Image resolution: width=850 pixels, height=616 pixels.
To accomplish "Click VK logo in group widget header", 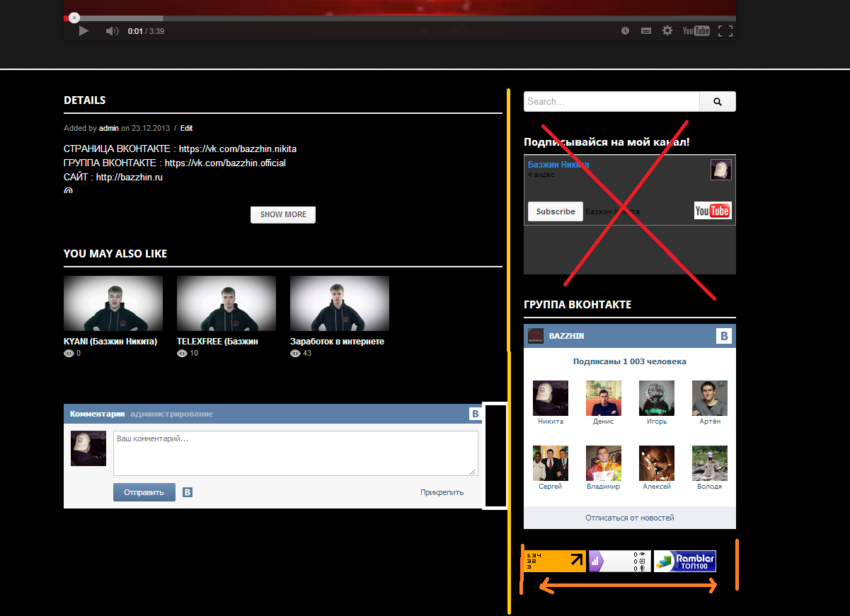I will (723, 336).
